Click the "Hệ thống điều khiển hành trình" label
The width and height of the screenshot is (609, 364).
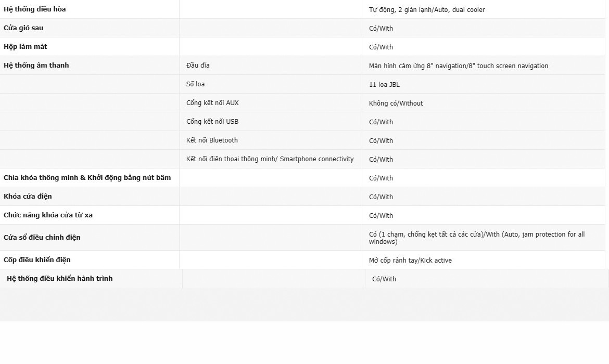pos(60,279)
